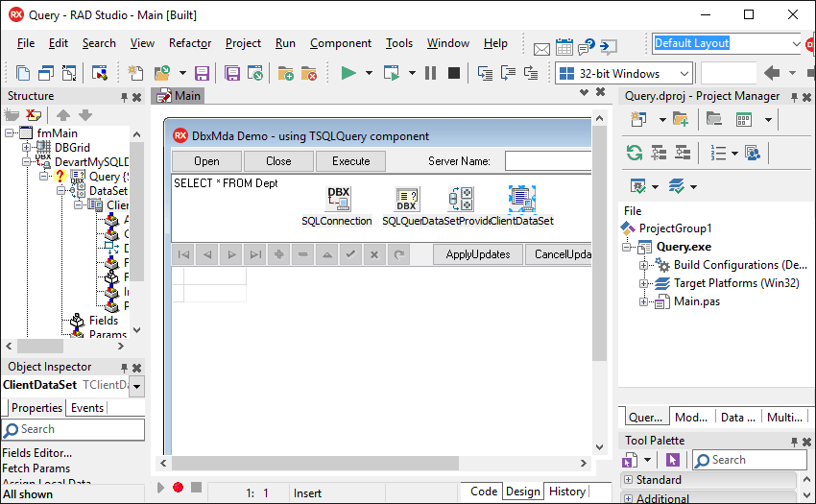Click the Fetch Params link

click(x=36, y=468)
